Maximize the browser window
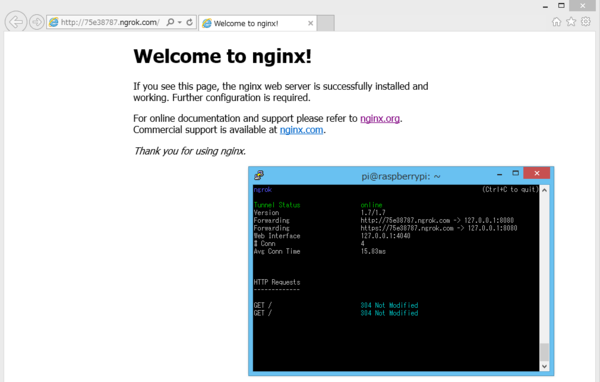600x382 pixels. click(x=561, y=6)
